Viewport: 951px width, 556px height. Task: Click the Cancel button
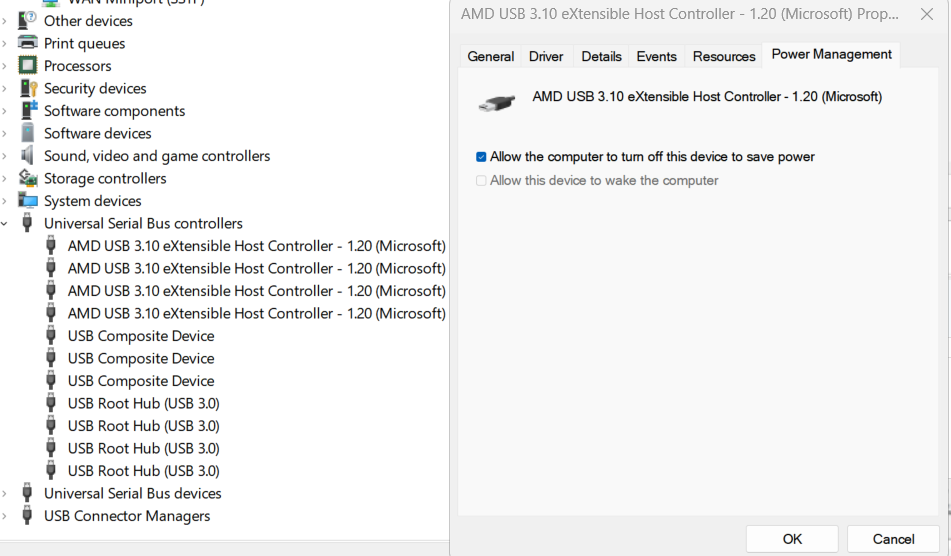(x=893, y=539)
